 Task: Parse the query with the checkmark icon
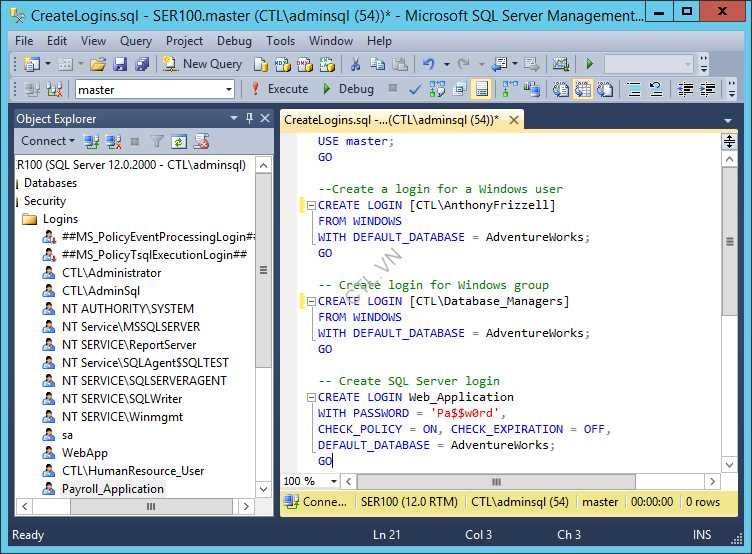click(x=415, y=89)
